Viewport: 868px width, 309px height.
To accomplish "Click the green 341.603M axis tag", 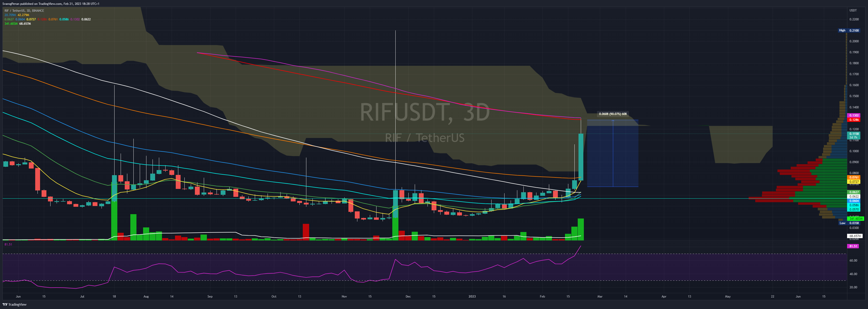I will [x=855, y=219].
